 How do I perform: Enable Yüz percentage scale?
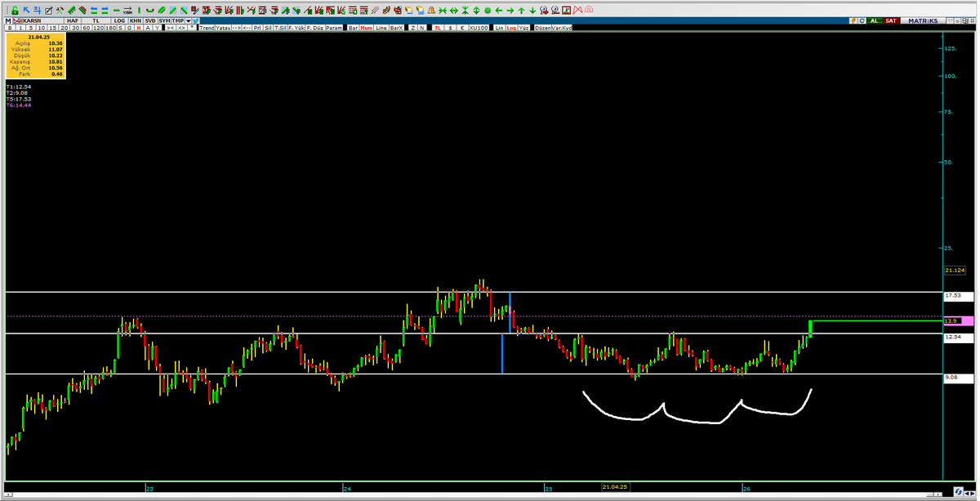(x=523, y=28)
